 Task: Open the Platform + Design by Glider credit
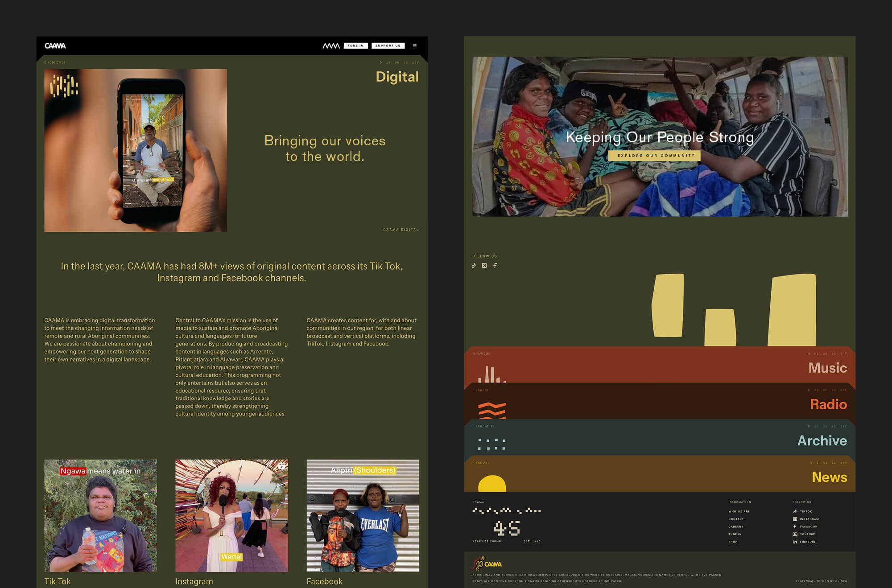point(821,581)
